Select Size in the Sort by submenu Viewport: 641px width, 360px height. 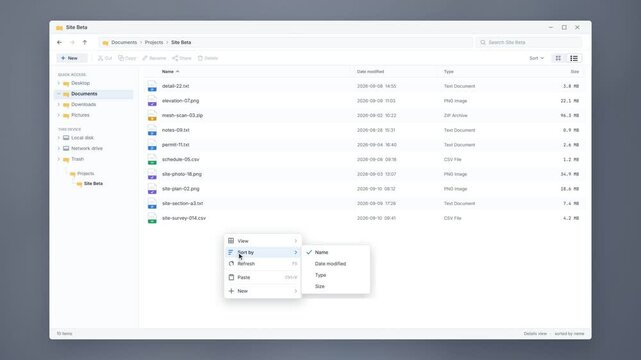click(336, 287)
